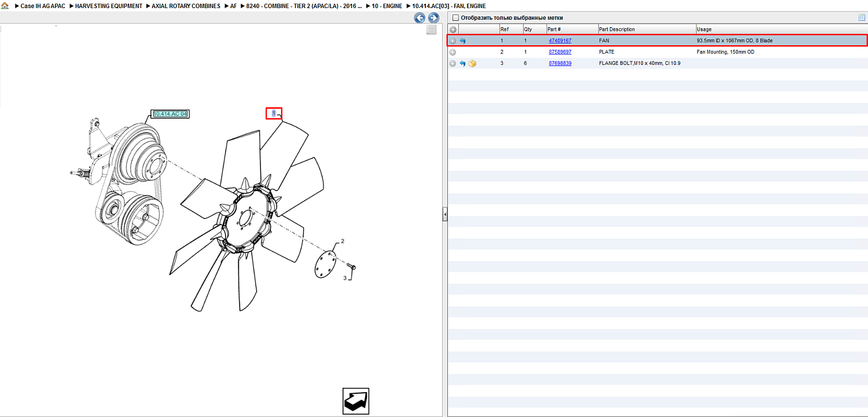
Task: Select the 10.414.AC[03] - FAN, ENGINE breadcrumb
Action: [449, 6]
